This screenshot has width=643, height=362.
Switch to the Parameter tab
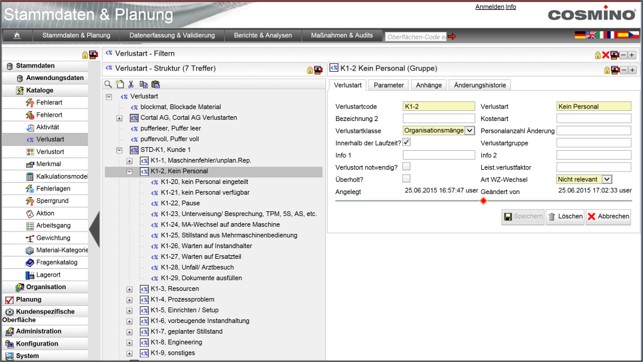(x=388, y=85)
